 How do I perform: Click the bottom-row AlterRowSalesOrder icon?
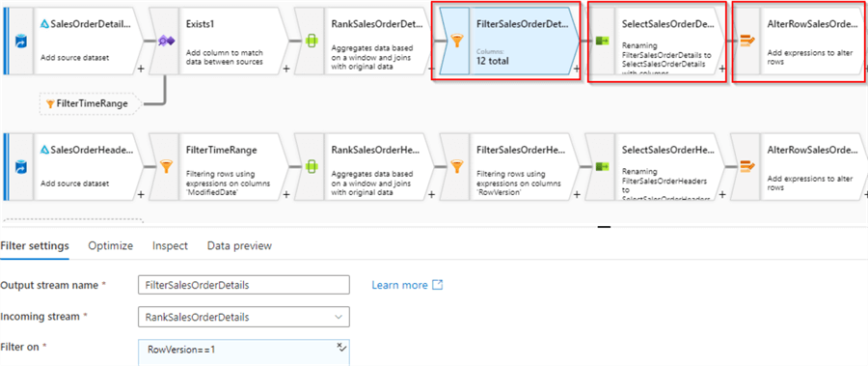tap(747, 165)
